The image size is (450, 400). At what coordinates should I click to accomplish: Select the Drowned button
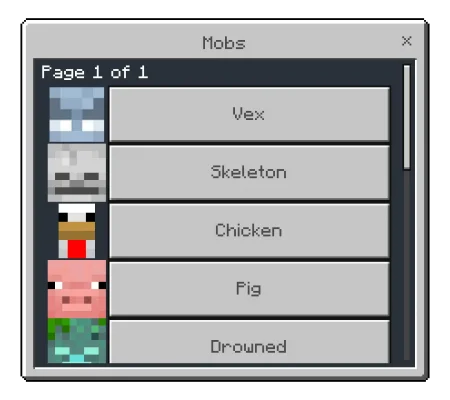tap(249, 342)
